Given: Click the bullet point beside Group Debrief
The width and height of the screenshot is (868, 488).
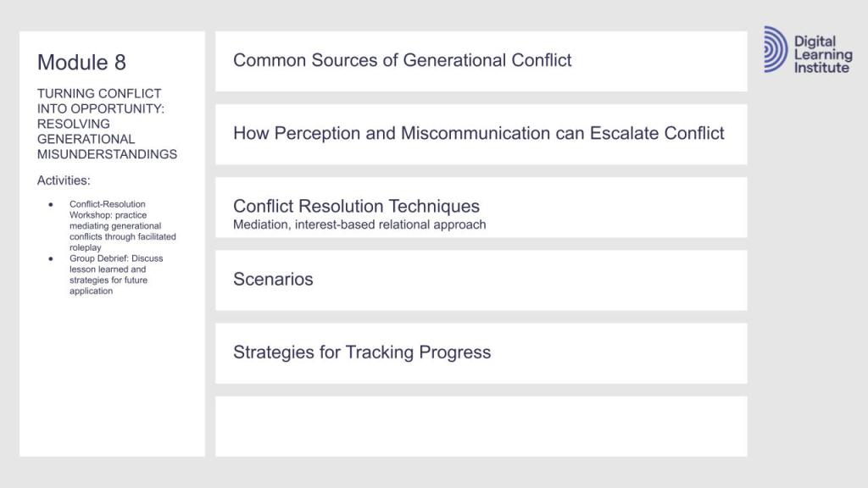Looking at the screenshot, I should (51, 258).
